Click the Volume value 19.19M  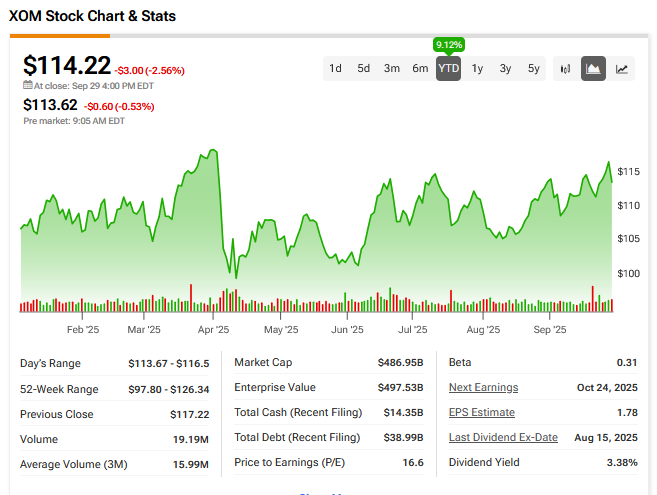[191, 440]
